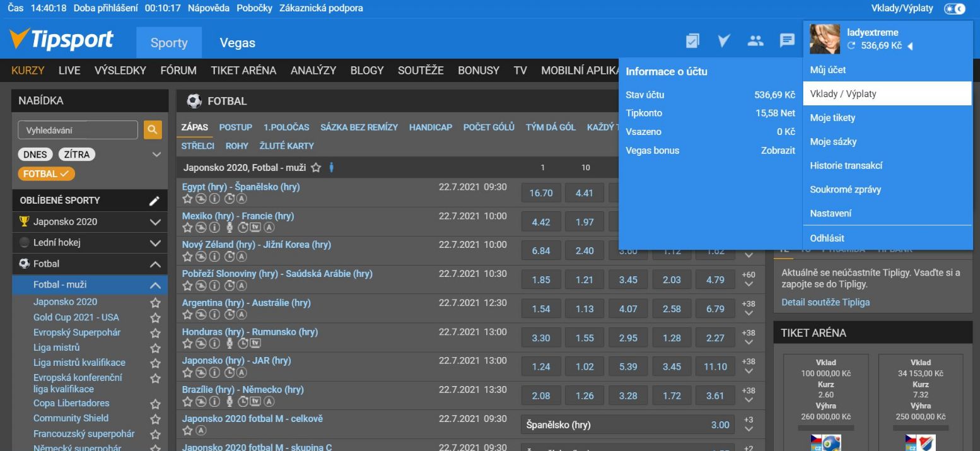This screenshot has width=980, height=451.
Task: Expand the Japonsko 2020 favorite section
Action: 155,222
